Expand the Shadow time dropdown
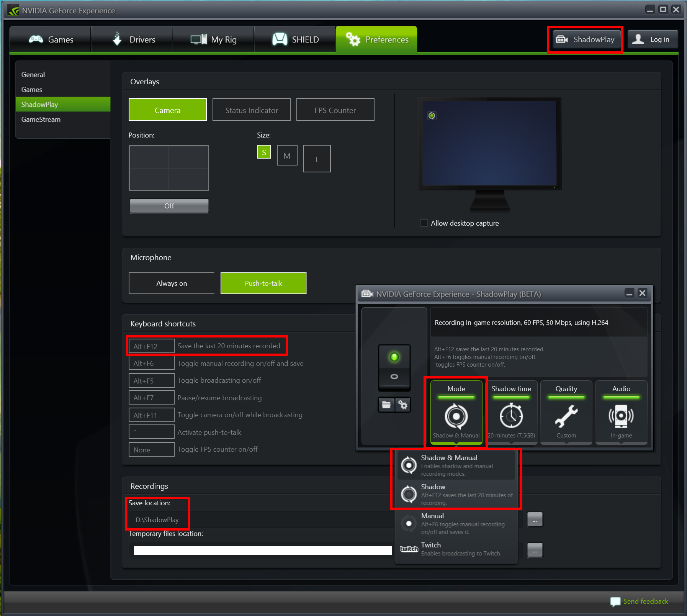The width and height of the screenshot is (687, 616). 511,412
